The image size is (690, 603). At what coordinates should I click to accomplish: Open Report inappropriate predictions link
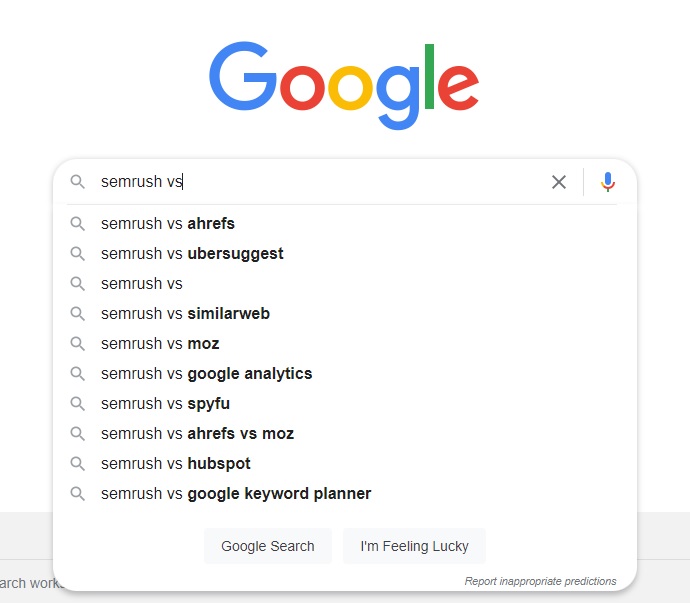tap(540, 581)
